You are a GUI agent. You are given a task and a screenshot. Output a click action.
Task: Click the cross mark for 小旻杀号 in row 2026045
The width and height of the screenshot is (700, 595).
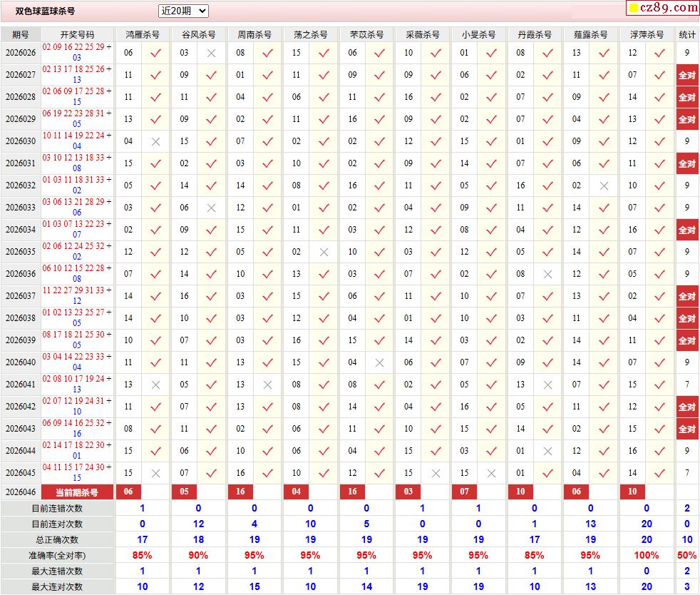(x=491, y=473)
